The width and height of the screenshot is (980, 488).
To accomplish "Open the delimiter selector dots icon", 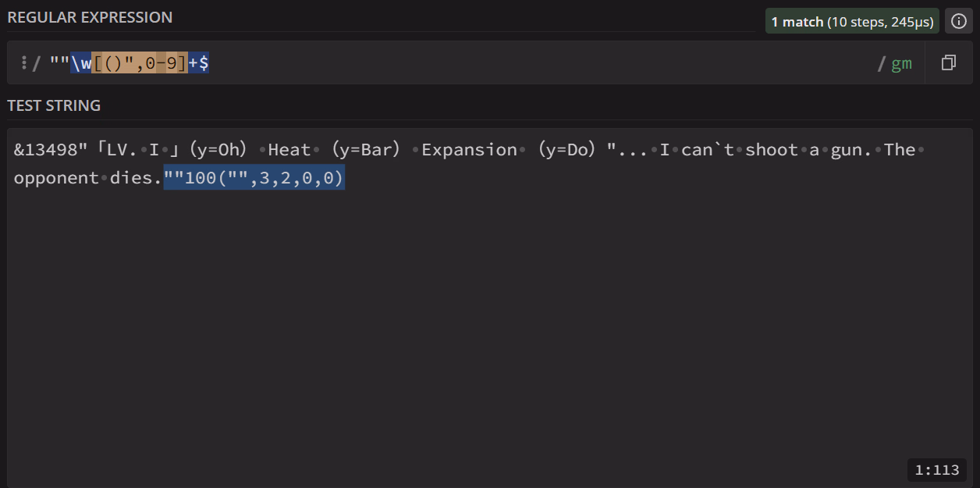I will 23,63.
